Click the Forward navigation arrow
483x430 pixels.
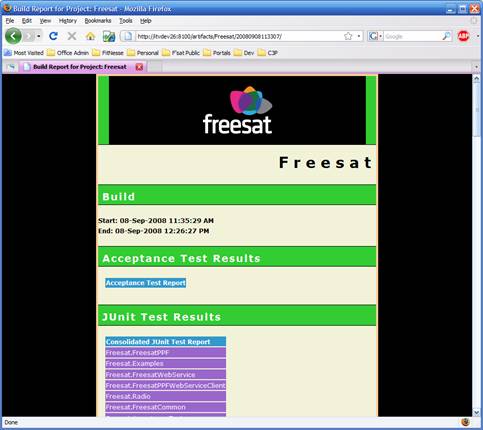29,36
